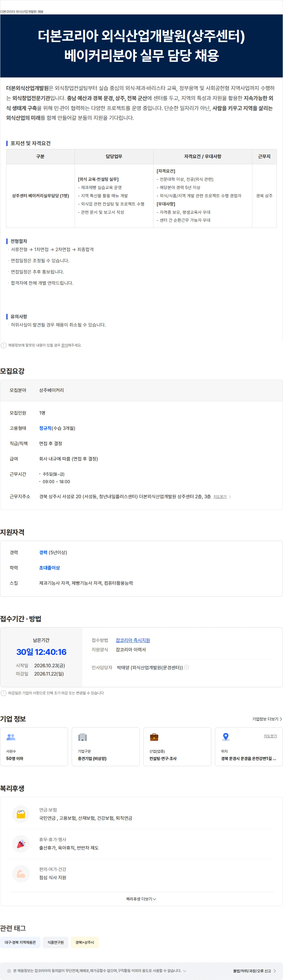Click the 경북 상주 근무지 cell
The height and width of the screenshot is (980, 283).
point(264,196)
